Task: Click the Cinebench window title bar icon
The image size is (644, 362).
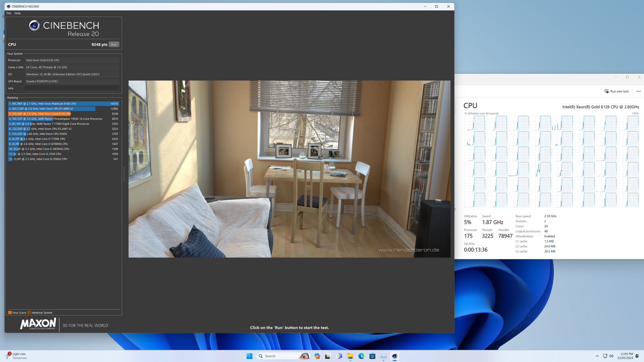Action: 8,6
